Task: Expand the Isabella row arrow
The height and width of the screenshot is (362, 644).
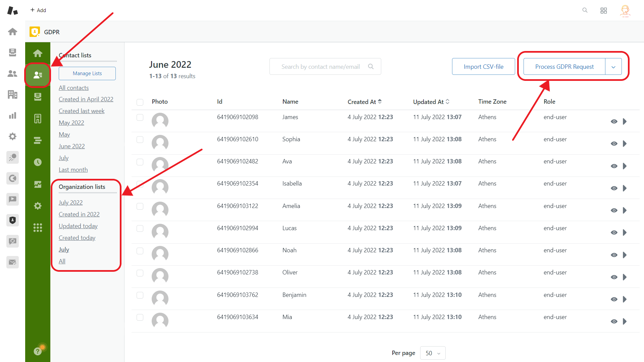Action: (625, 188)
